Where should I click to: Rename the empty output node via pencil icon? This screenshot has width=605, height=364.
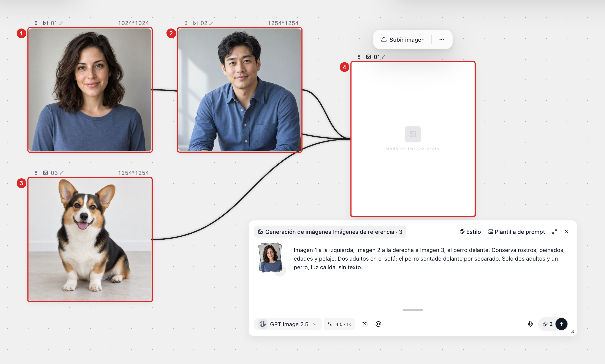coord(384,57)
